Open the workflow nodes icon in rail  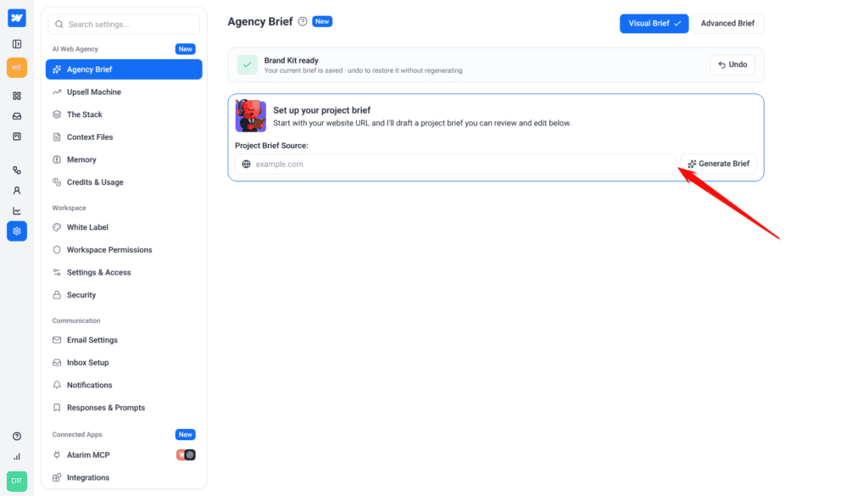point(17,170)
